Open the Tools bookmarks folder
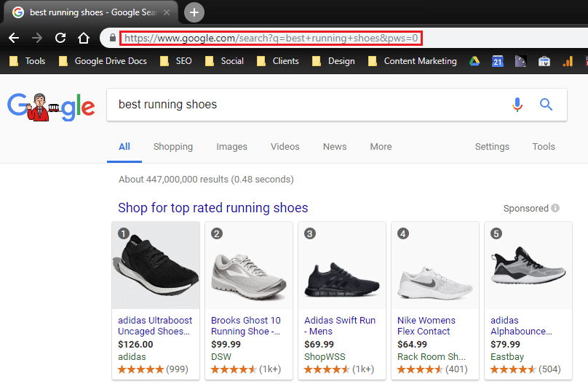The image size is (588, 389). click(x=28, y=61)
